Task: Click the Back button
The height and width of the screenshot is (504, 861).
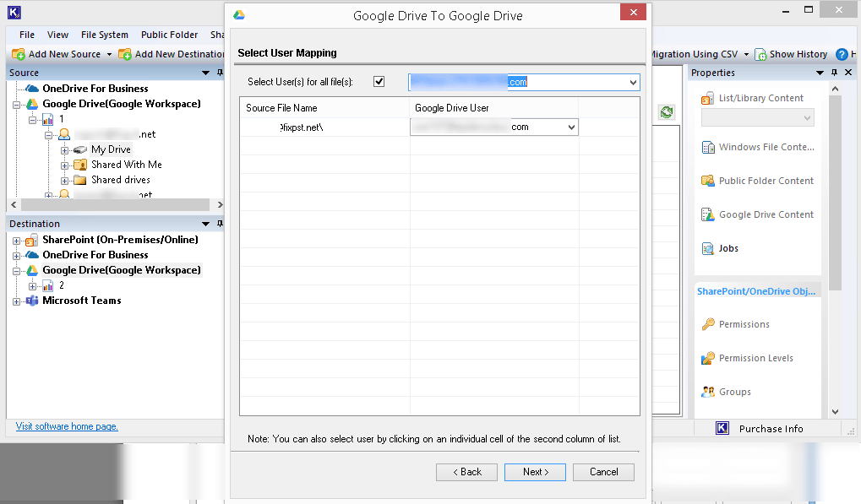Action: click(466, 472)
